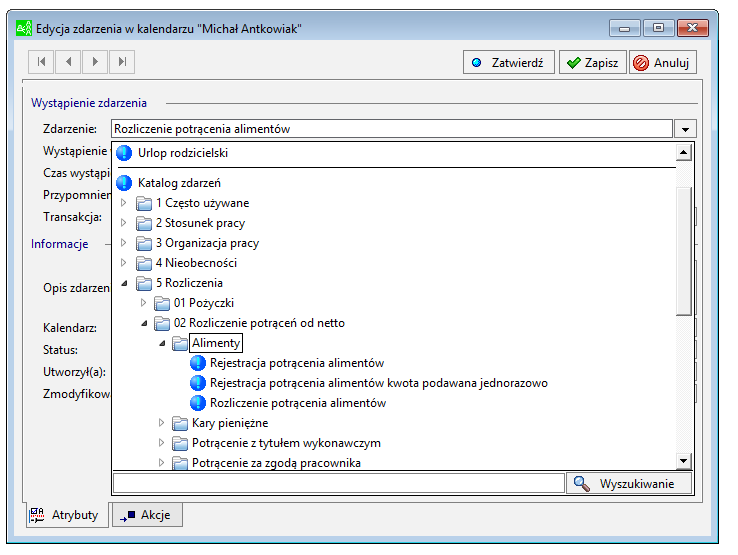Select Rejestracja potrącenia alimentów kwota podawana jednorazowo

[379, 383]
